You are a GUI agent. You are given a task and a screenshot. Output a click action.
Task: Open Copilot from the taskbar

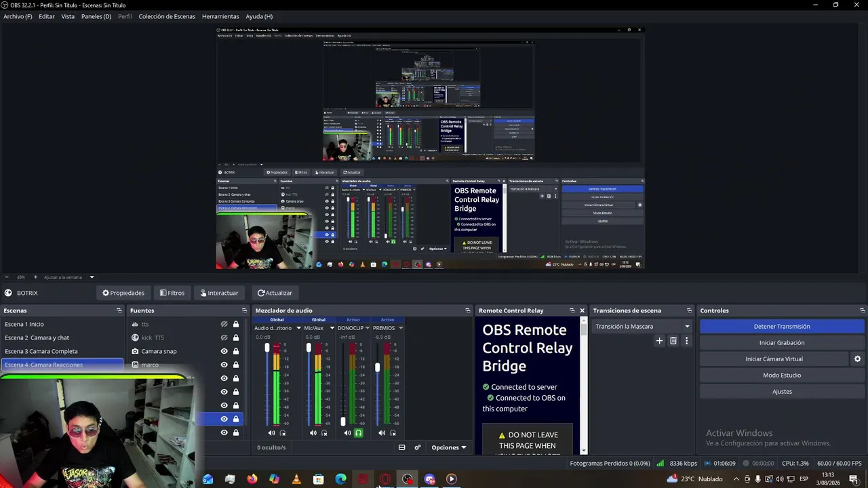pos(274,479)
